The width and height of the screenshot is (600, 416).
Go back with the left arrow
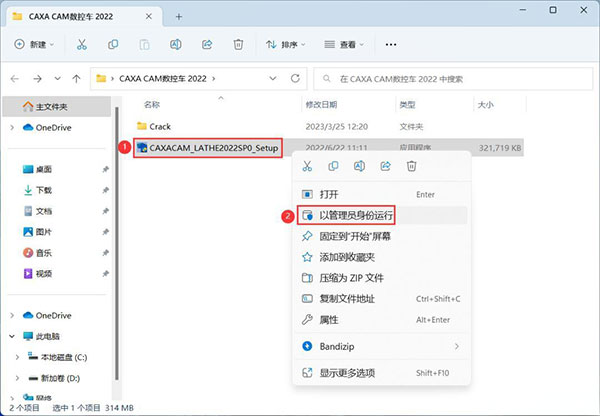click(x=15, y=79)
